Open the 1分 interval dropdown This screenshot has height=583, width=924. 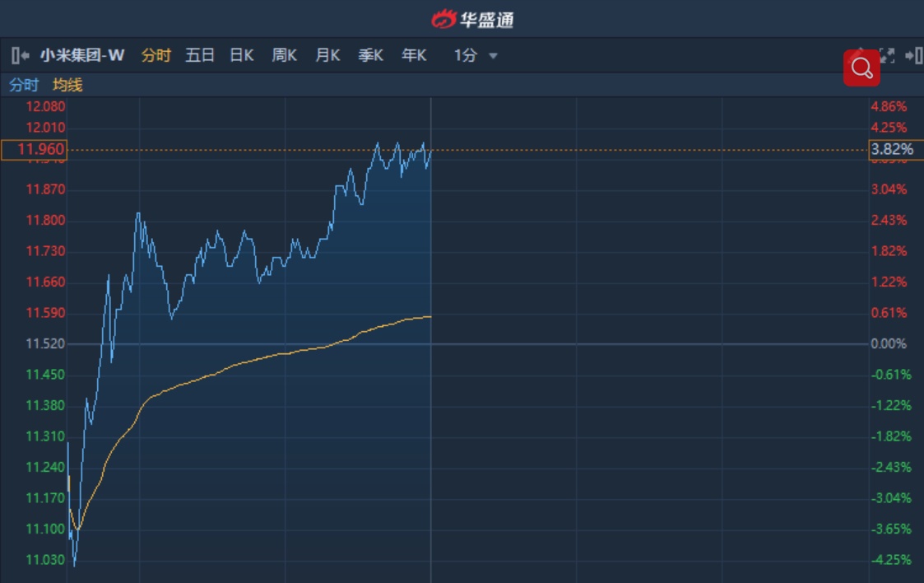(466, 56)
